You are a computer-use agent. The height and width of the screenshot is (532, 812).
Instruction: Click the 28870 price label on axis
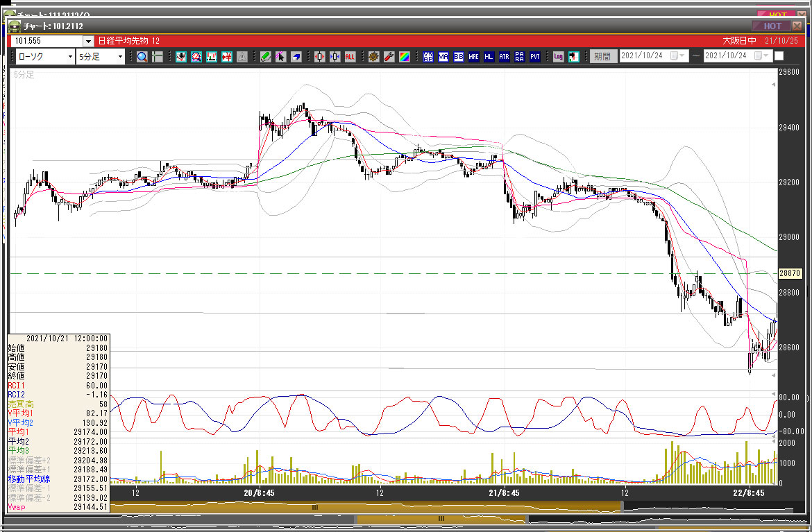pyautogui.click(x=790, y=273)
